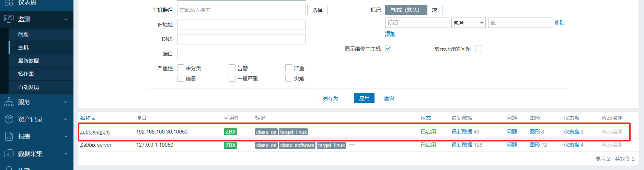Image resolution: width=644 pixels, height=170 pixels.
Task: Sort the hosts by 名称 column
Action: click(87, 118)
